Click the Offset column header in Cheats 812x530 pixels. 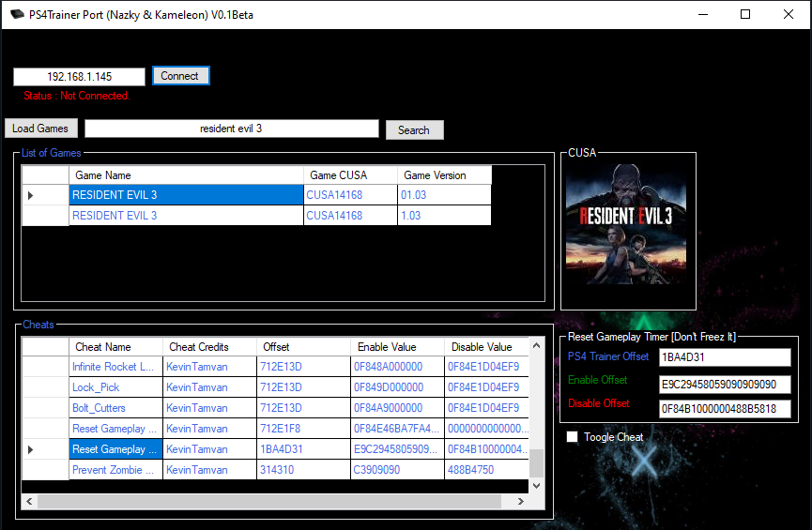click(303, 347)
